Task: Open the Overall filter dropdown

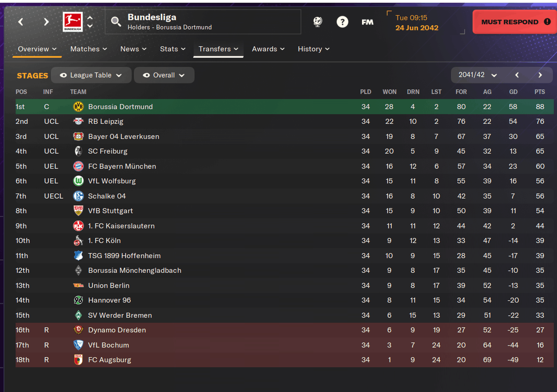Action: (x=164, y=75)
